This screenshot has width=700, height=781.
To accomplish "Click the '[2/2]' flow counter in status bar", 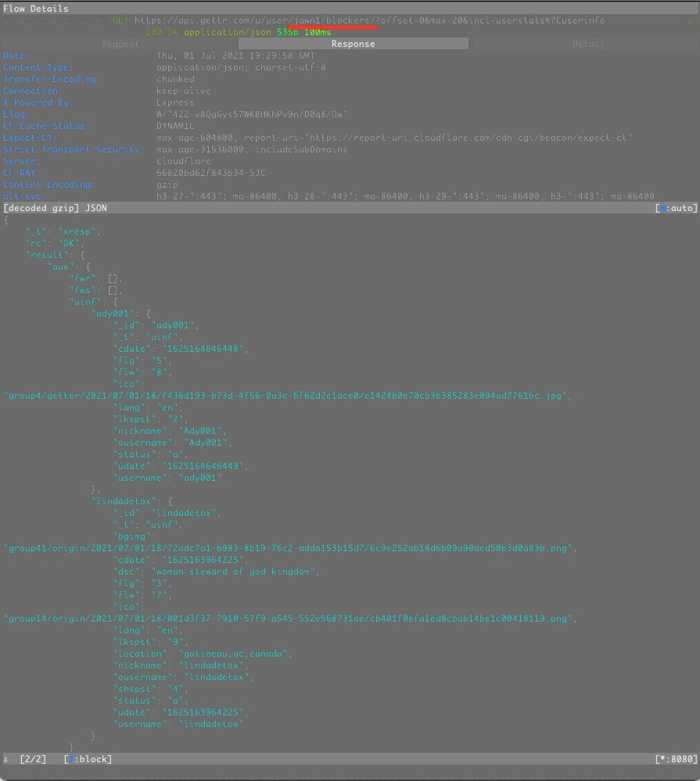I will pyautogui.click(x=33, y=759).
